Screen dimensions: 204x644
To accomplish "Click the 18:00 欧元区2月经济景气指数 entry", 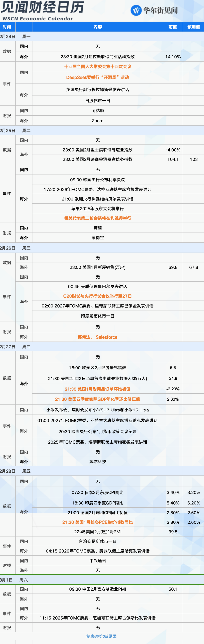I will point(97,367).
